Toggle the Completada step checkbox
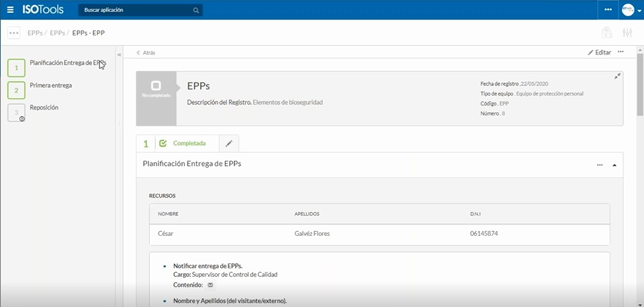The height and width of the screenshot is (307, 644). pos(163,143)
